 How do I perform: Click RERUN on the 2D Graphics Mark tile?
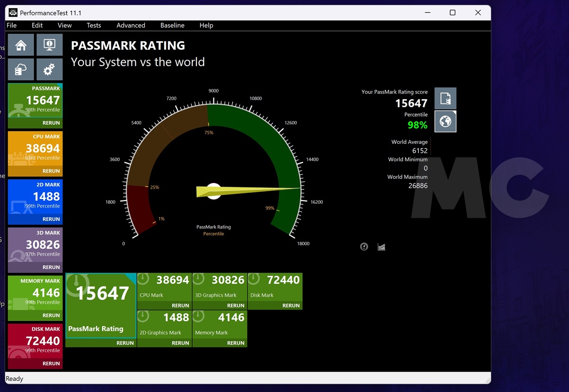[180, 343]
